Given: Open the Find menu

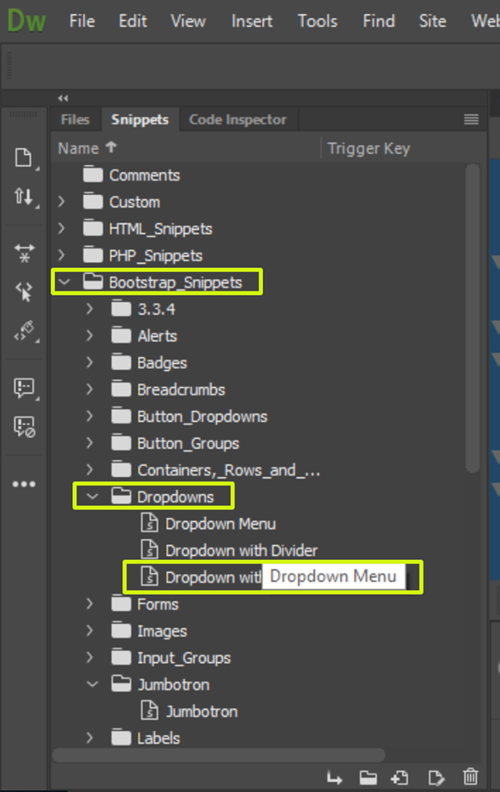Looking at the screenshot, I should (x=379, y=21).
